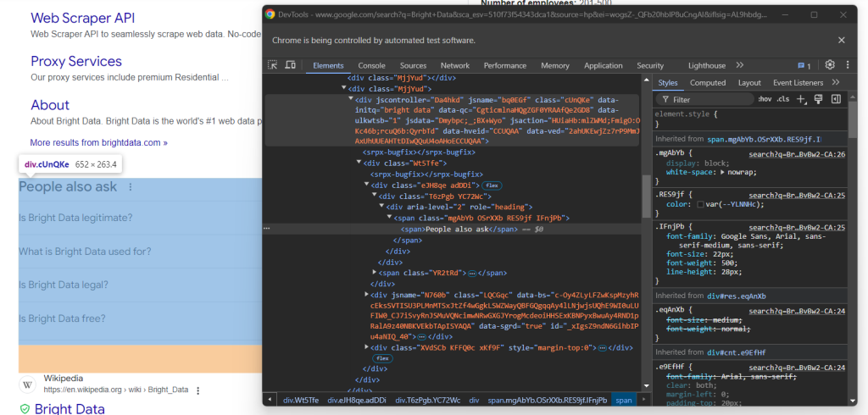The width and height of the screenshot is (868, 415).
Task: Open the Network tab
Action: [455, 65]
